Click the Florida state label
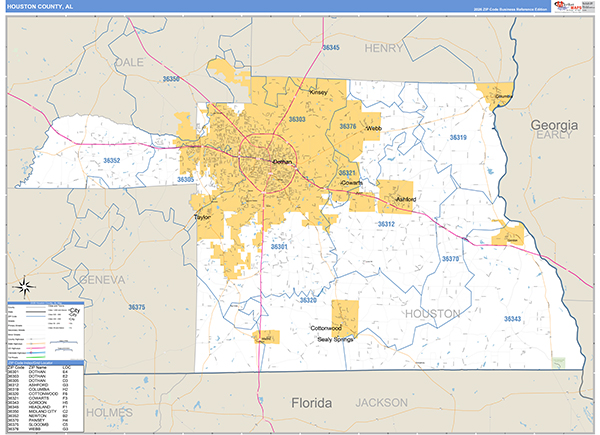Image resolution: width=600 pixels, height=435 pixels. click(311, 403)
